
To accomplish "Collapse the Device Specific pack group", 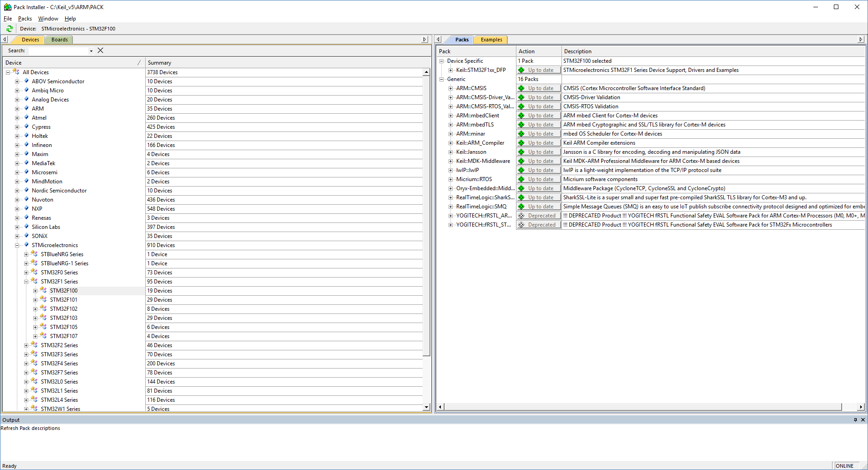I will 441,61.
